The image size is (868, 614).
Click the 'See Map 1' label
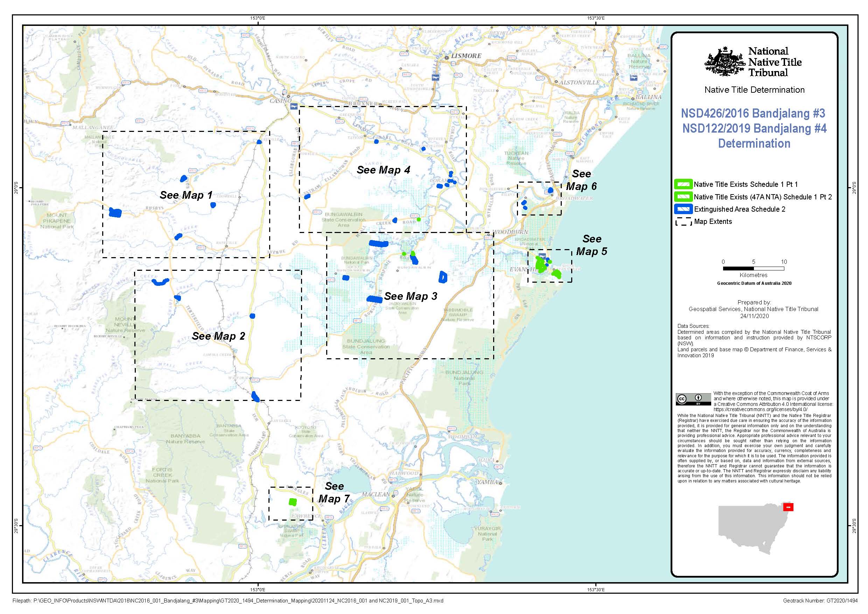pyautogui.click(x=186, y=195)
